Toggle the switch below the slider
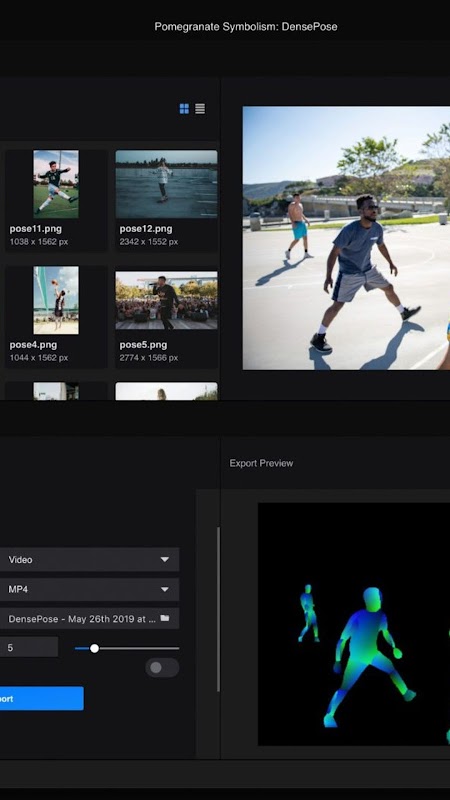This screenshot has height=800, width=450. coord(162,667)
